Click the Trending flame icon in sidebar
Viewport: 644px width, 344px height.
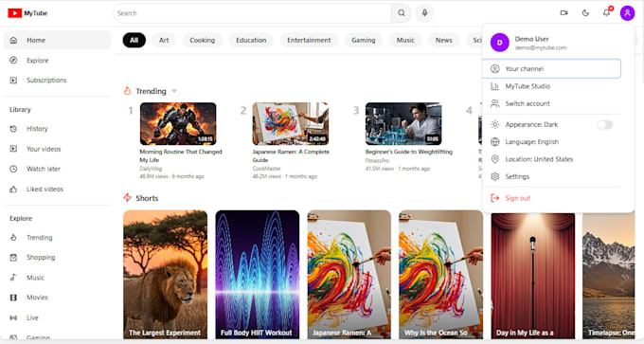point(13,238)
